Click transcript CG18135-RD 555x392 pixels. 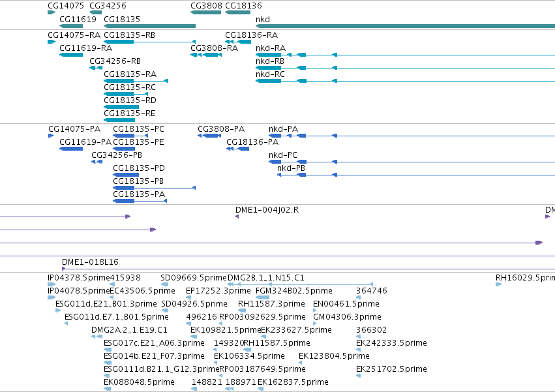coord(130,100)
